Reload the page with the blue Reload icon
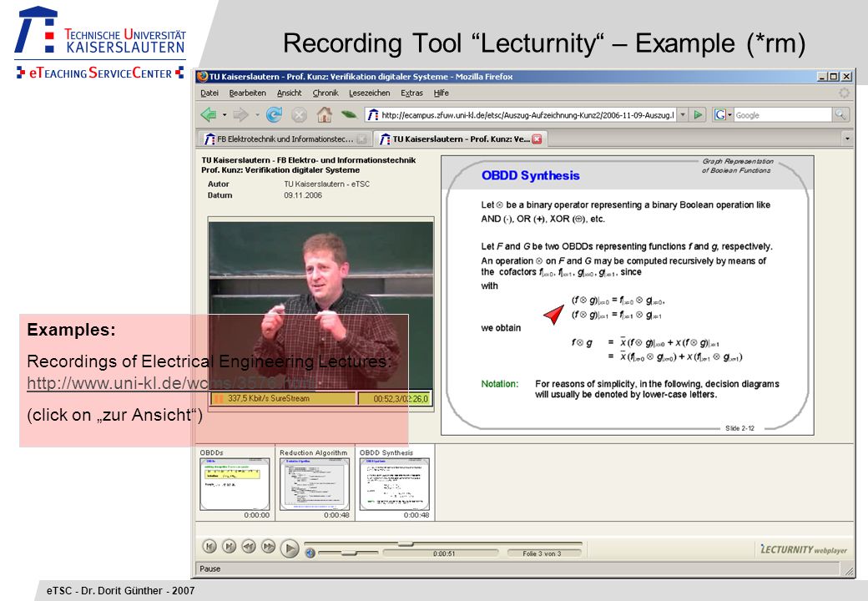 coord(274,115)
